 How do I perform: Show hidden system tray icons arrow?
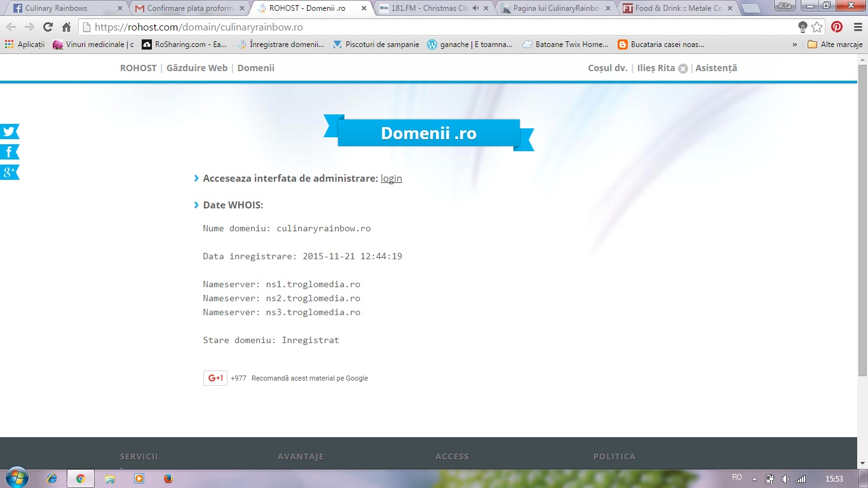755,479
